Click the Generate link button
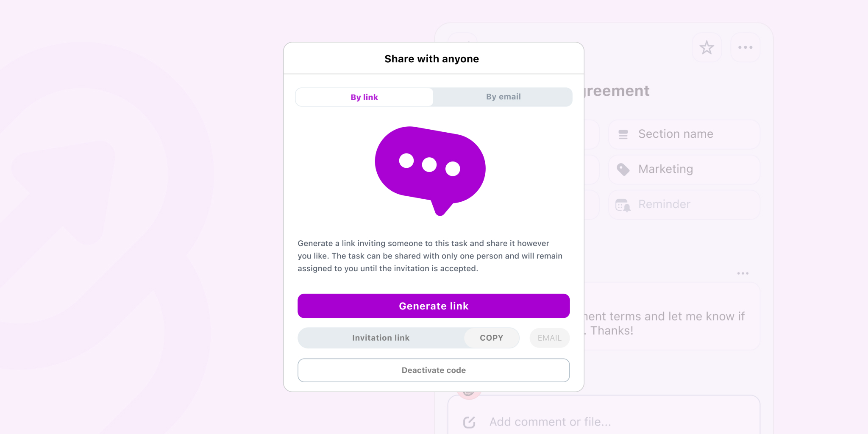868x434 pixels. point(433,306)
